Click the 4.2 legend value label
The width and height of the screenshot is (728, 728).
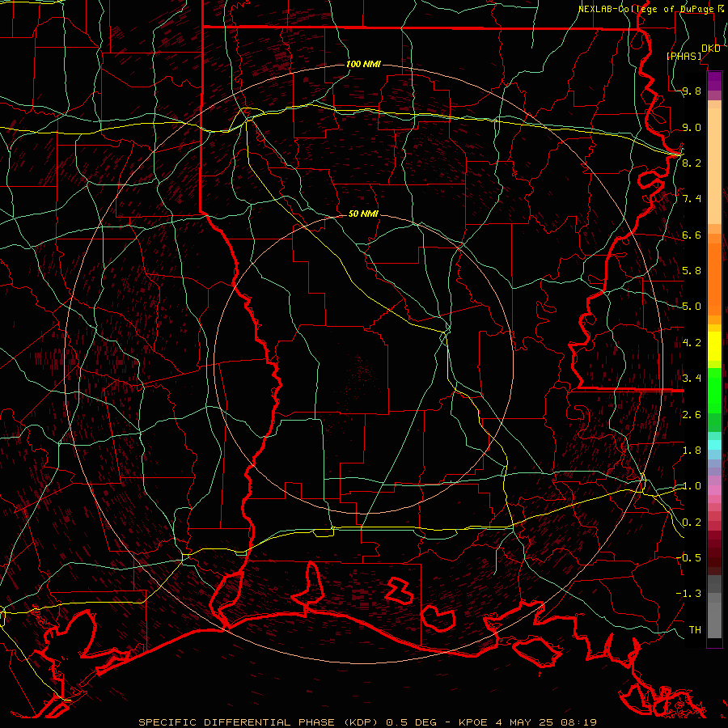click(x=692, y=343)
